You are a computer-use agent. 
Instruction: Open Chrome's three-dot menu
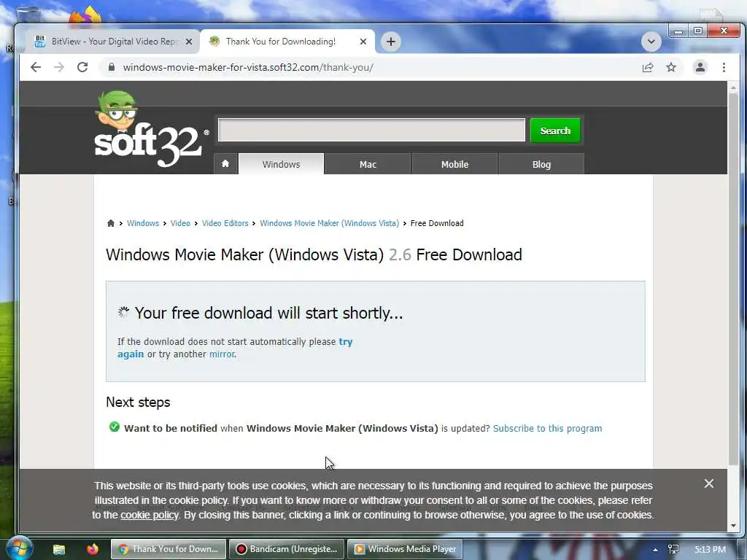724,67
